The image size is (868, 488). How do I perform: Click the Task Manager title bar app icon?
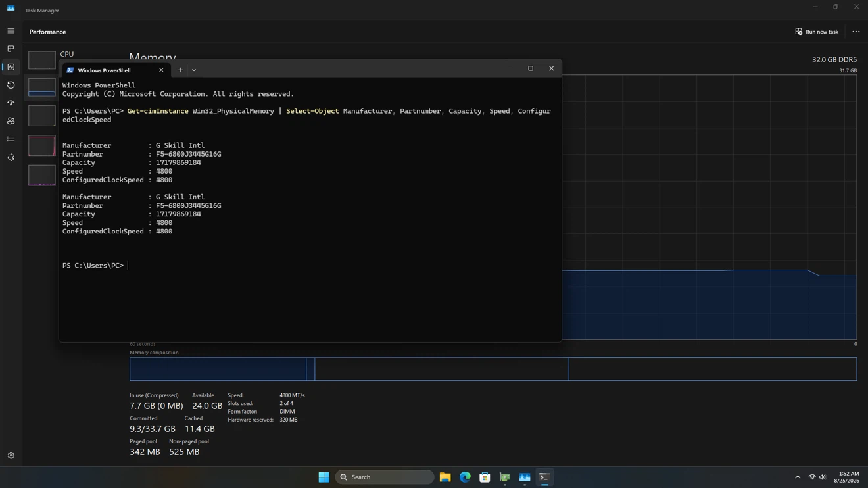(11, 9)
